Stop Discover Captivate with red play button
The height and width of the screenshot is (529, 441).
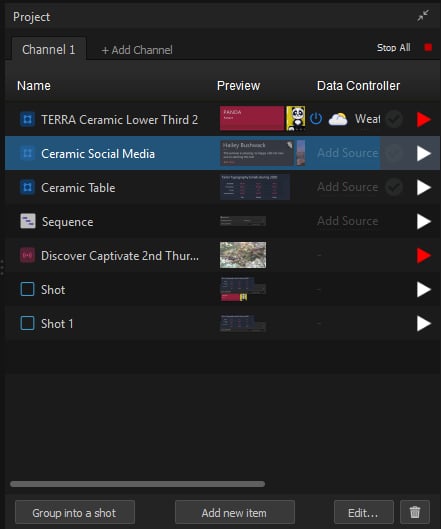click(424, 256)
